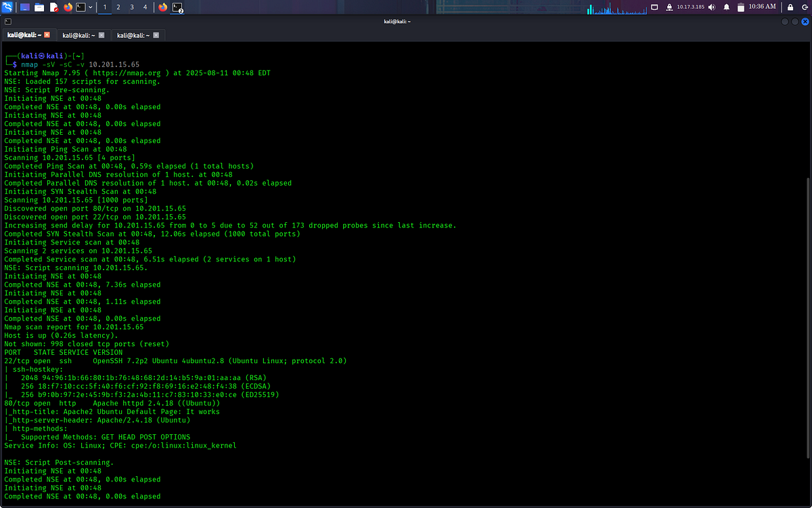Image resolution: width=812 pixels, height=508 pixels.
Task: Click the display settings tray icon
Action: pos(654,7)
